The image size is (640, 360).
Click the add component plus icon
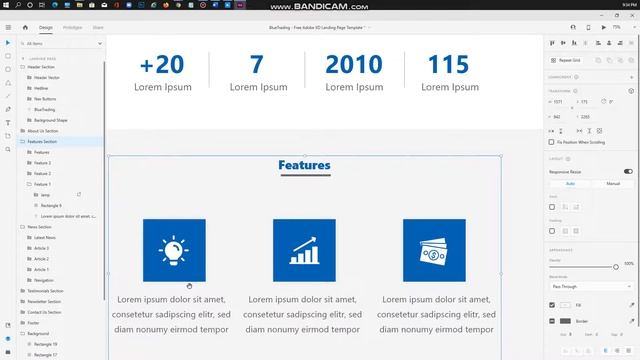631,77
